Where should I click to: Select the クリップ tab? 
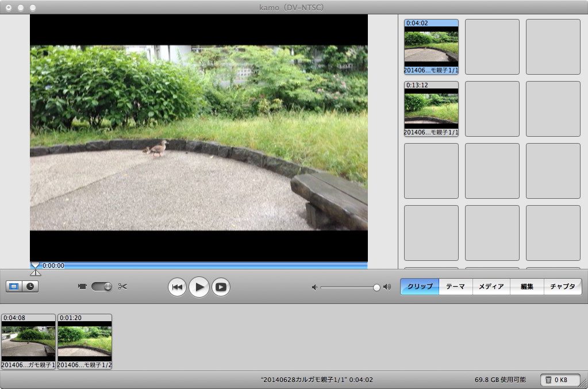tap(420, 287)
